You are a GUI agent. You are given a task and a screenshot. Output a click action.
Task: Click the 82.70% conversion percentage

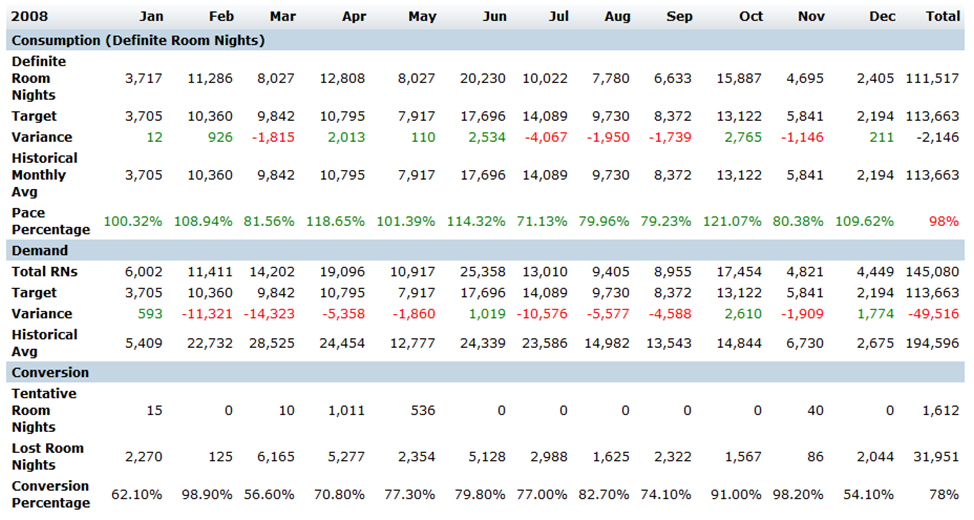(604, 495)
